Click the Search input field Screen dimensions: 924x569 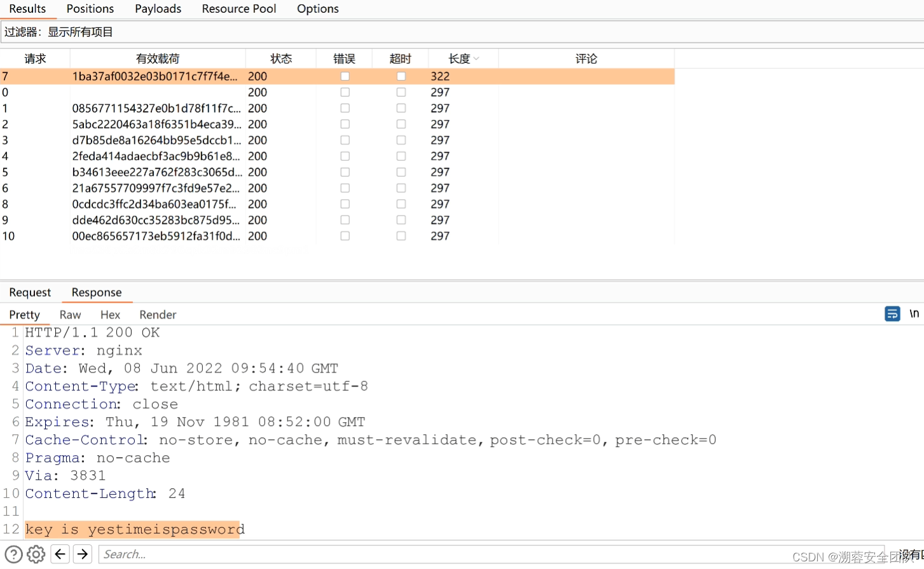click(x=491, y=554)
